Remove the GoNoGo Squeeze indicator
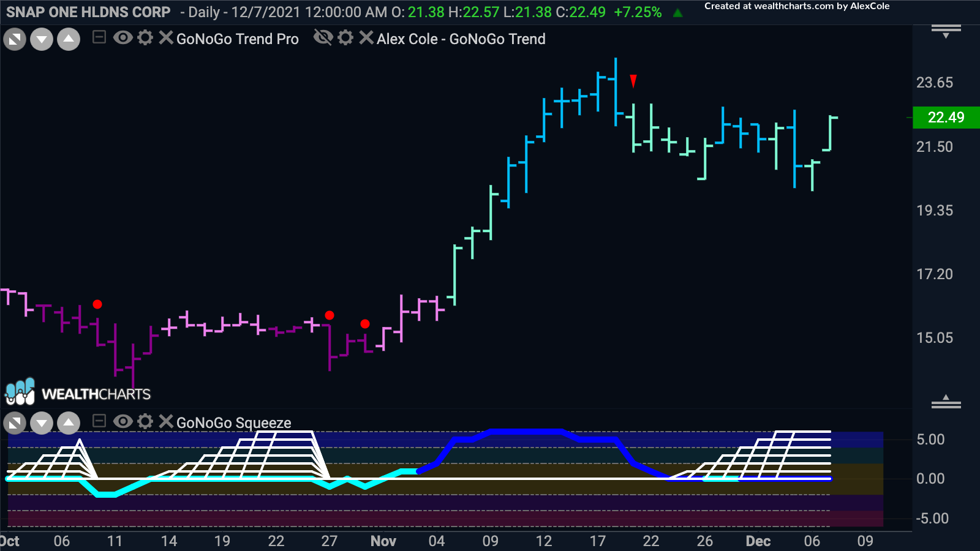This screenshot has width=980, height=551. 166,421
